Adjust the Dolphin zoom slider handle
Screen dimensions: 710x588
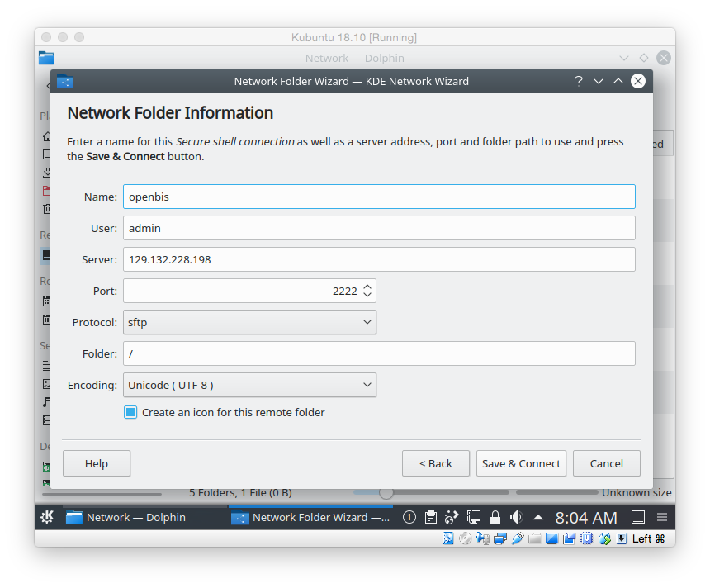386,493
